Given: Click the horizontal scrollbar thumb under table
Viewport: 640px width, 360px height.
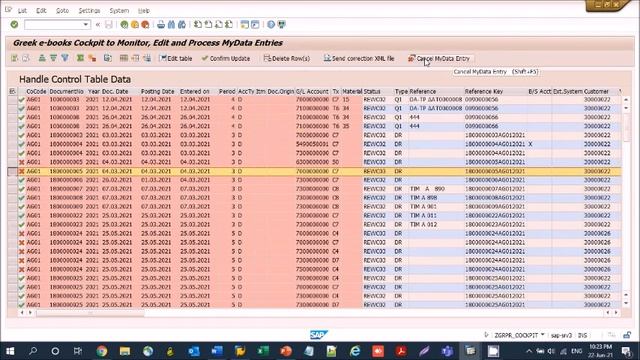Looking at the screenshot, I should (90, 313).
